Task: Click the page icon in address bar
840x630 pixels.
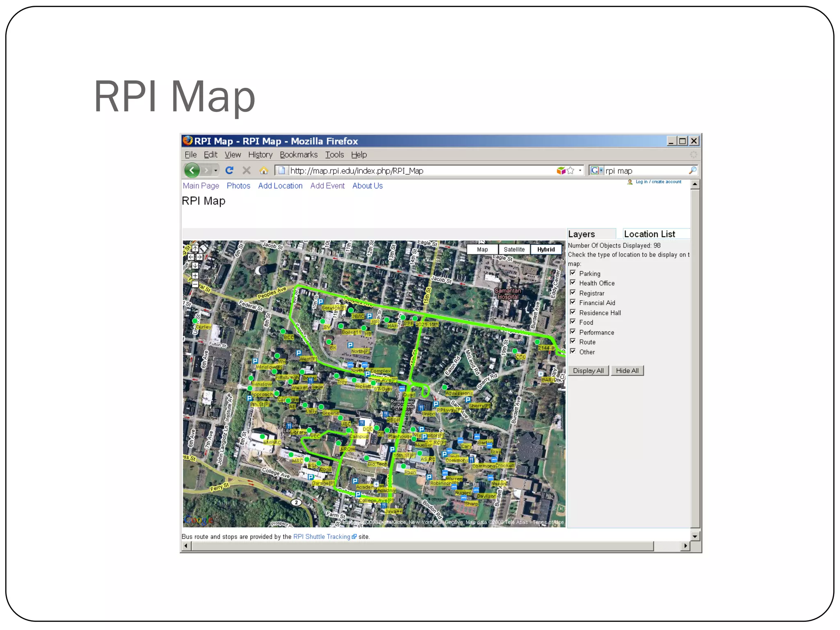Action: pyautogui.click(x=282, y=170)
